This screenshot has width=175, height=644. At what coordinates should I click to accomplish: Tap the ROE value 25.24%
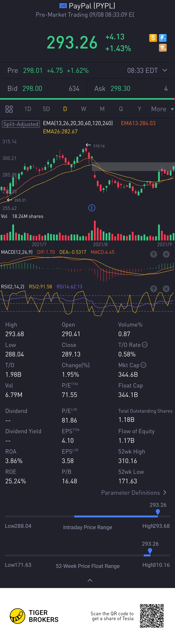[x=16, y=481]
